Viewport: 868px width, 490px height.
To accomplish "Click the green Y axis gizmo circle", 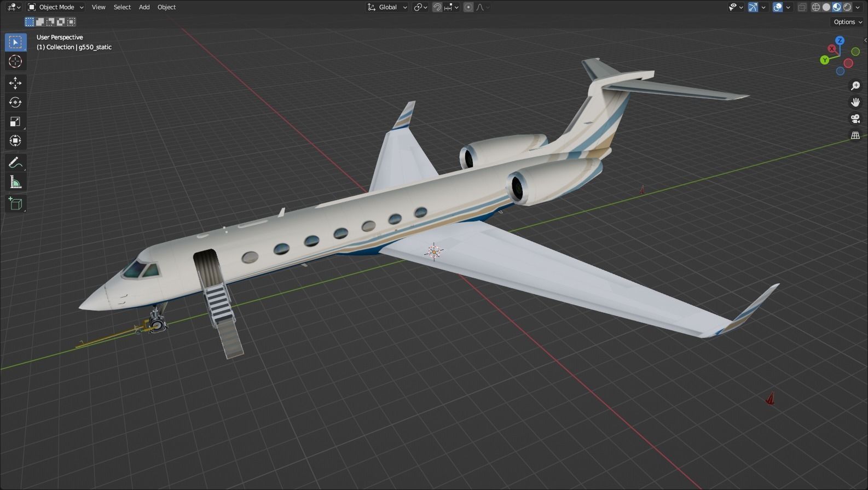I will pos(825,60).
